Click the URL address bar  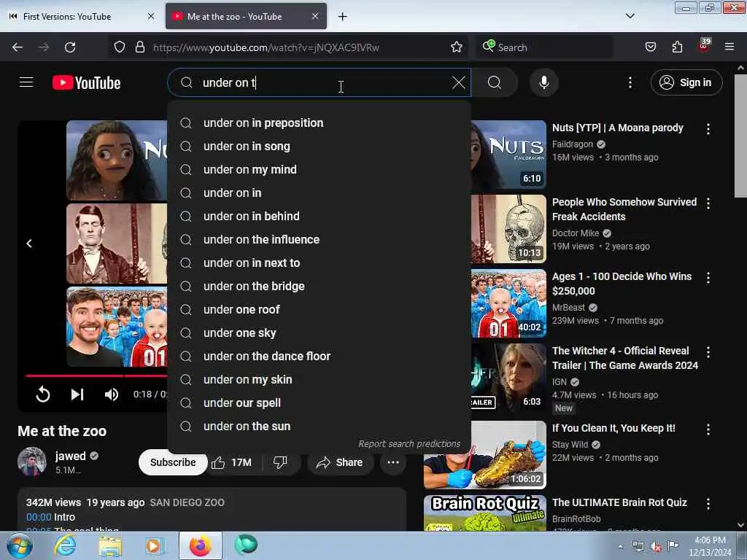pos(287,47)
